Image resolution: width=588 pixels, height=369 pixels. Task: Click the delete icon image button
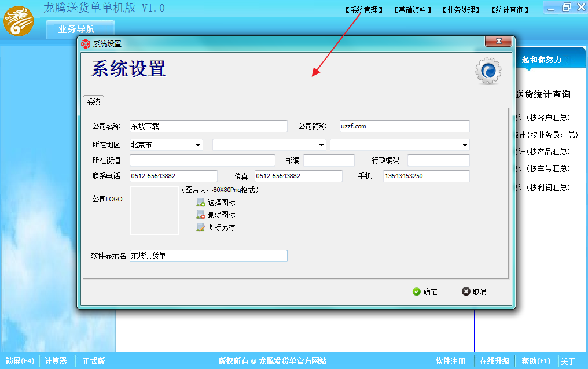point(201,215)
